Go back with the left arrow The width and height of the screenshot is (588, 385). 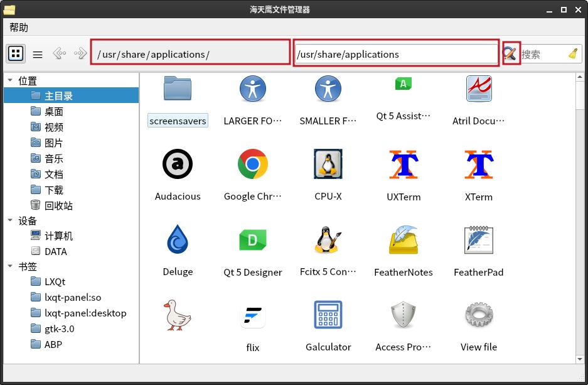pos(59,53)
